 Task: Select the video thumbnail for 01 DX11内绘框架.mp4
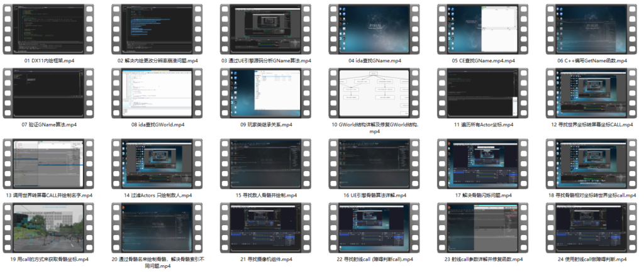pos(48,30)
